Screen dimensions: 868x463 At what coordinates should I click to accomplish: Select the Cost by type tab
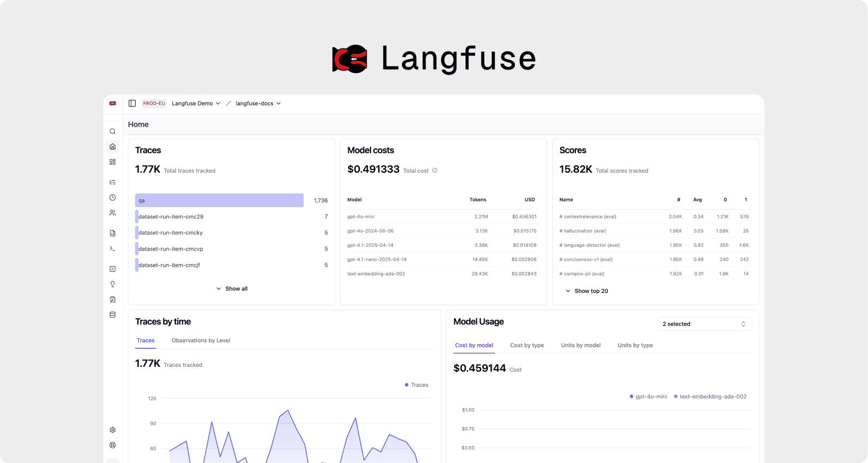click(x=527, y=346)
